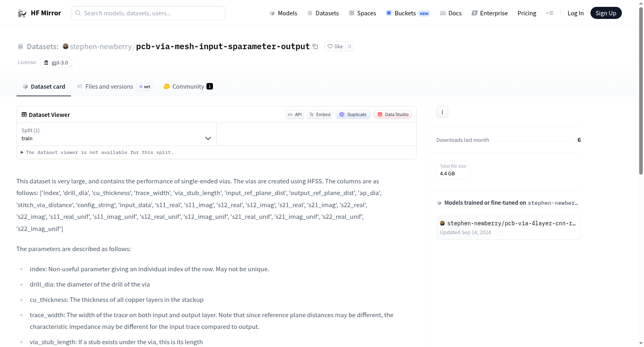Image resolution: width=644 pixels, height=347 pixels.
Task: Click the 'Updated Sep 14, 2024' text
Action: pos(465,233)
